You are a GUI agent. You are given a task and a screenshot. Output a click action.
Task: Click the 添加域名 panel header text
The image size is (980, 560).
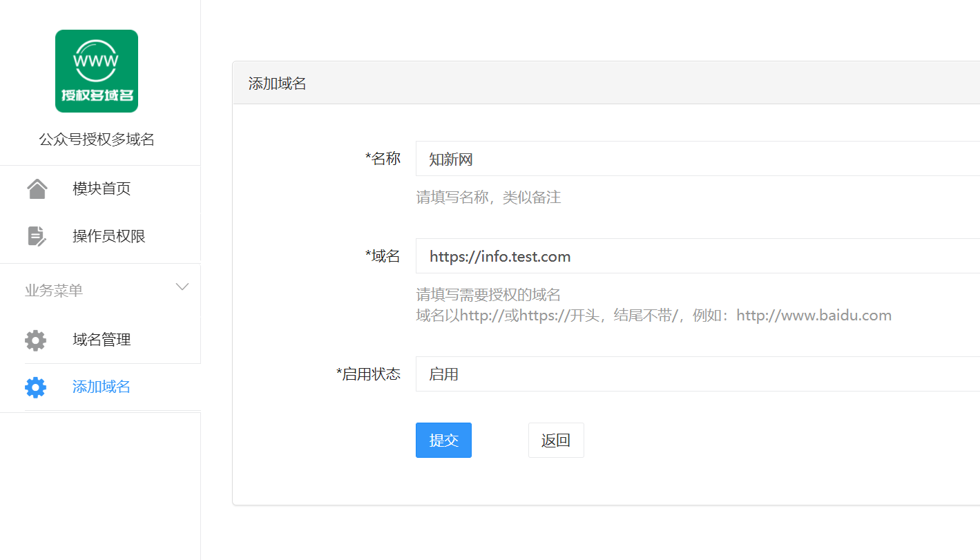pos(277,84)
